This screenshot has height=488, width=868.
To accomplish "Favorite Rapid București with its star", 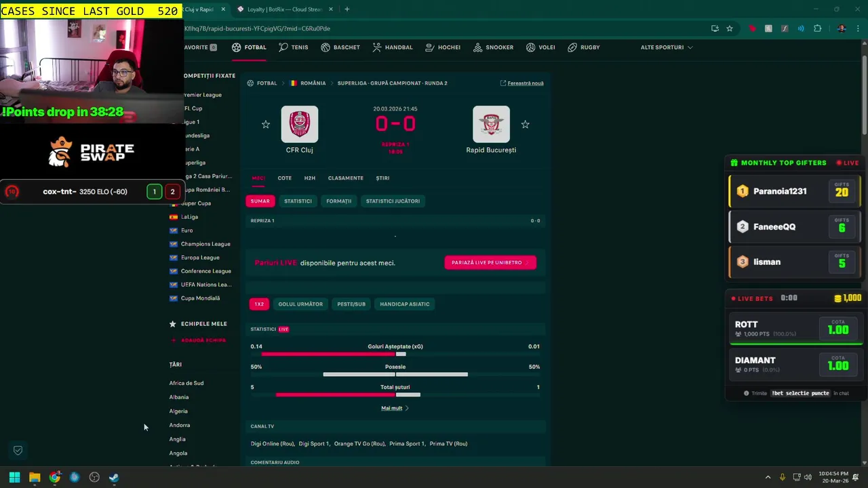I will point(525,125).
